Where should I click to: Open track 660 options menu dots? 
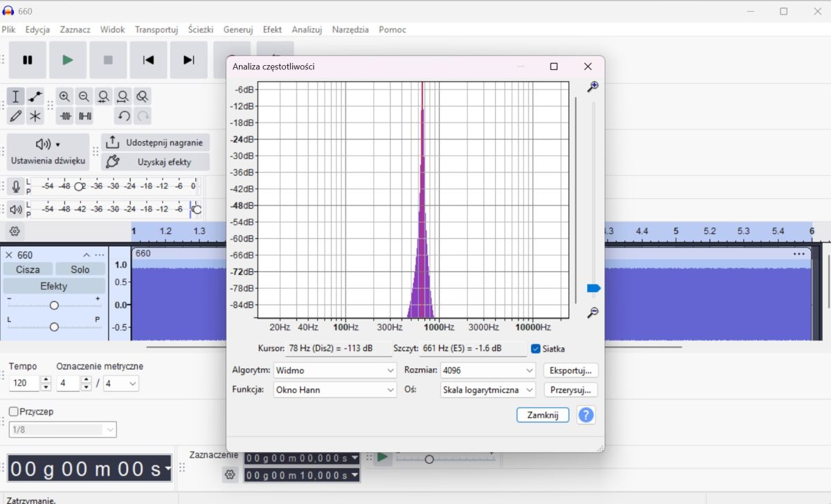pos(100,255)
